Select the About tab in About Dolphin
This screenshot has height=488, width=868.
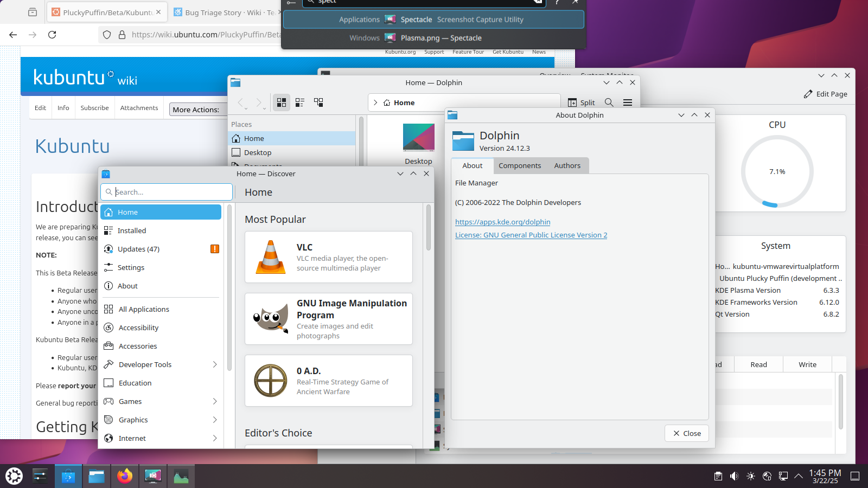[472, 166]
